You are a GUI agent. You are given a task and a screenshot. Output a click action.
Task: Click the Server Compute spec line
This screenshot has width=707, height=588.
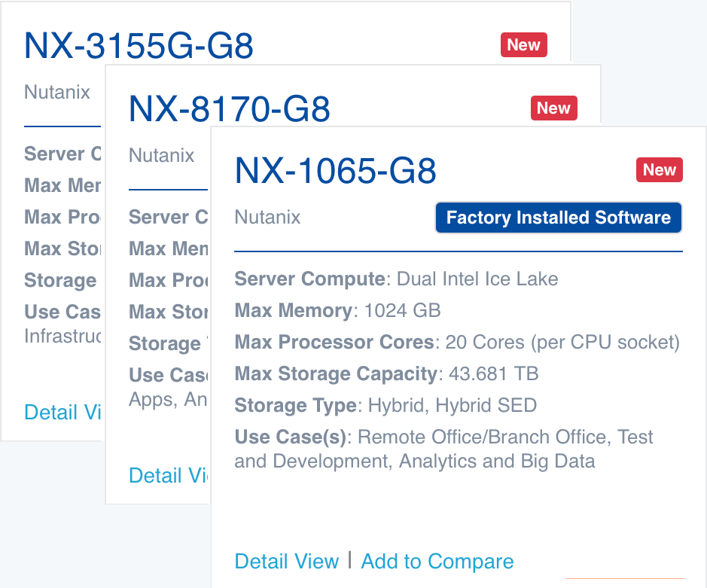396,279
